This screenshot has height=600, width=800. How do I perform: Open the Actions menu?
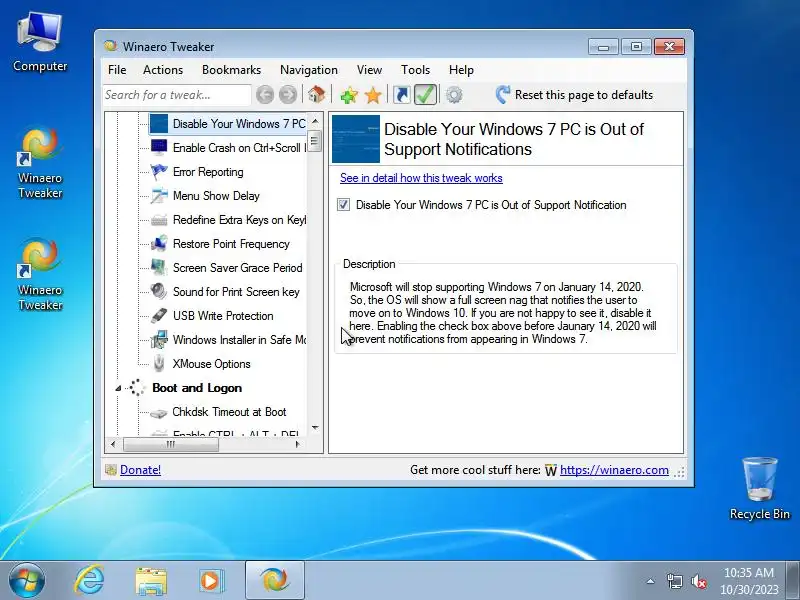[163, 70]
